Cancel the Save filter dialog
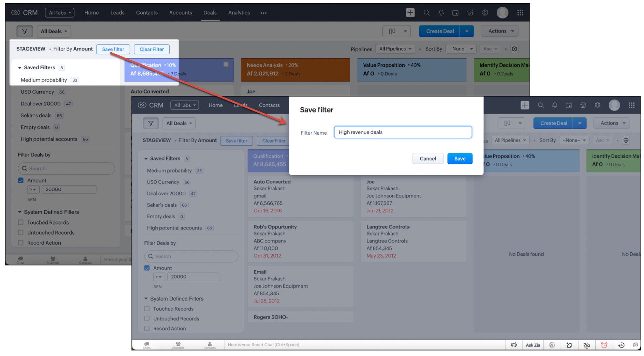The image size is (644, 356). pos(427,159)
